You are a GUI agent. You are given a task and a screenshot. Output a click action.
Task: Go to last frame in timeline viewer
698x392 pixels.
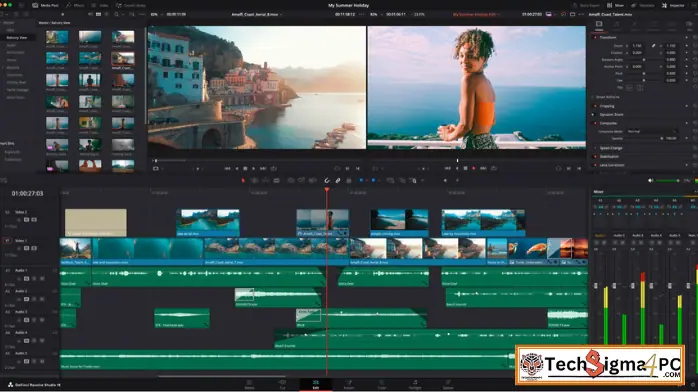pyautogui.click(x=483, y=168)
